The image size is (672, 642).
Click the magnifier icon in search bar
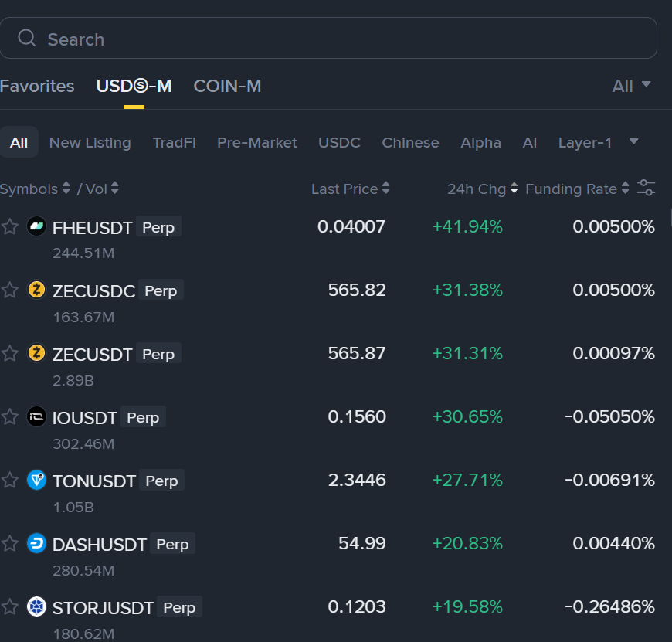(26, 38)
